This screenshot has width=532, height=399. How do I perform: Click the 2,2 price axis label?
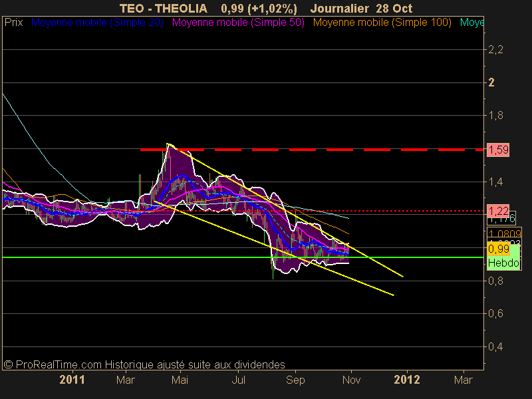[x=495, y=50]
